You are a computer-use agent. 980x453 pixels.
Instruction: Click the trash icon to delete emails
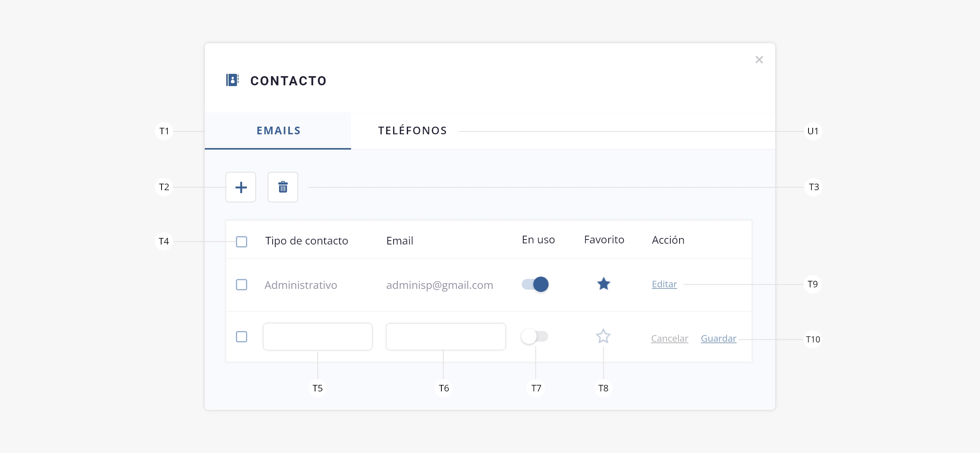click(x=283, y=187)
